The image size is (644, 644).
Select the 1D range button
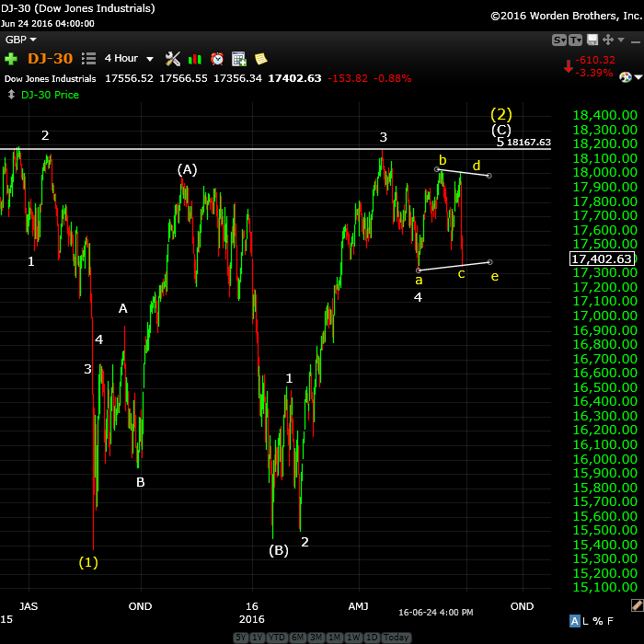[372, 638]
